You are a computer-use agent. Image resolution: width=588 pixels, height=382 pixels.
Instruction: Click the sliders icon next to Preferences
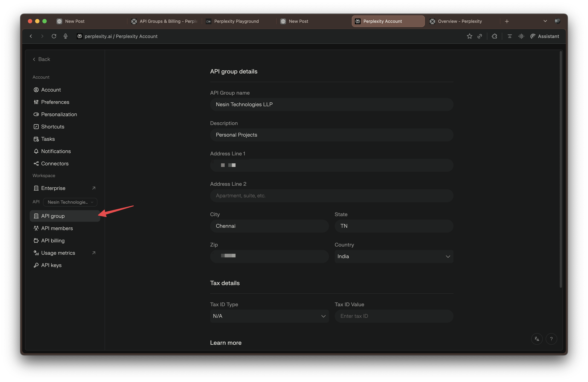pyautogui.click(x=36, y=102)
